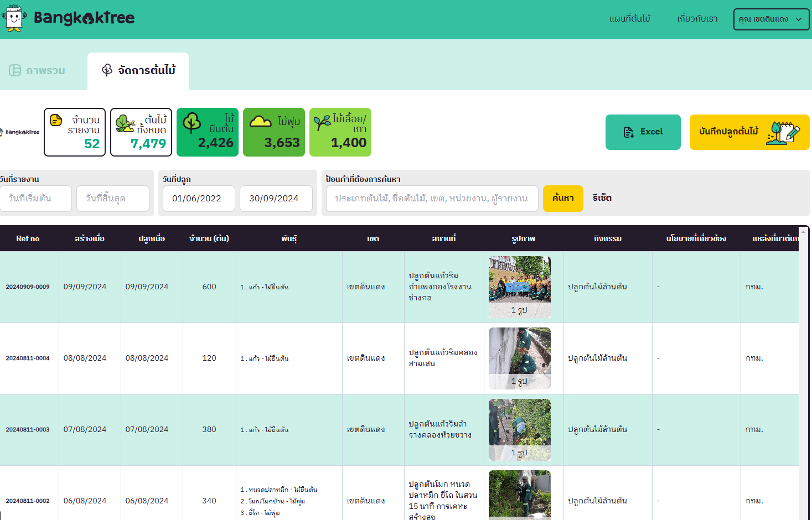The width and height of the screenshot is (812, 520).
Task: Filter by ไม้เลื้อย/เถา 1,400 card
Action: pos(340,132)
